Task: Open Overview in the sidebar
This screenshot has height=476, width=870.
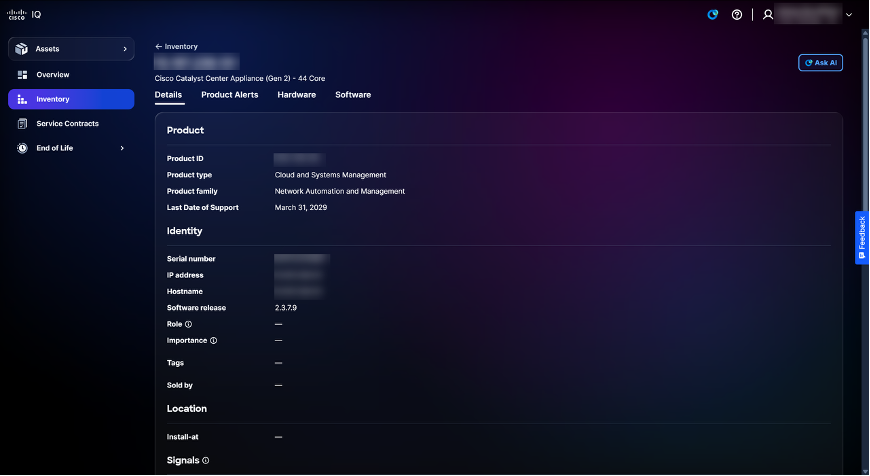Action: point(71,75)
